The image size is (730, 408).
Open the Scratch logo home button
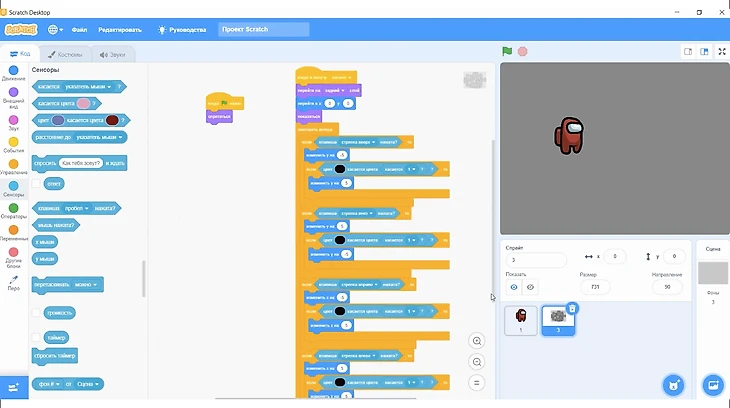point(21,29)
